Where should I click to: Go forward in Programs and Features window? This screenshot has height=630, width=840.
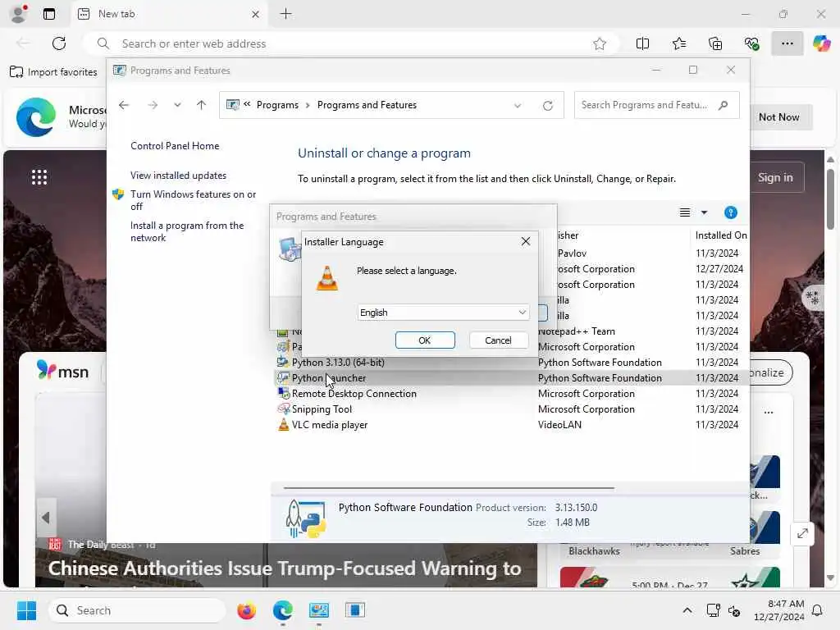(x=153, y=105)
